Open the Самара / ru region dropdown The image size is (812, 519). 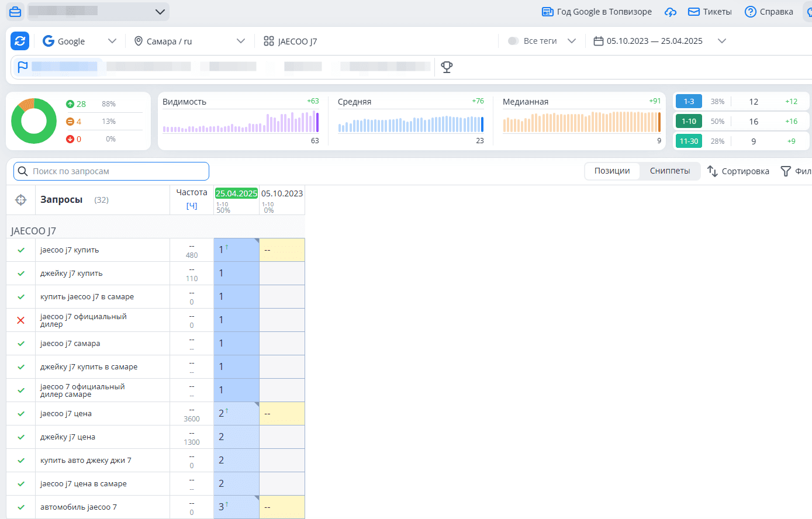tap(241, 41)
